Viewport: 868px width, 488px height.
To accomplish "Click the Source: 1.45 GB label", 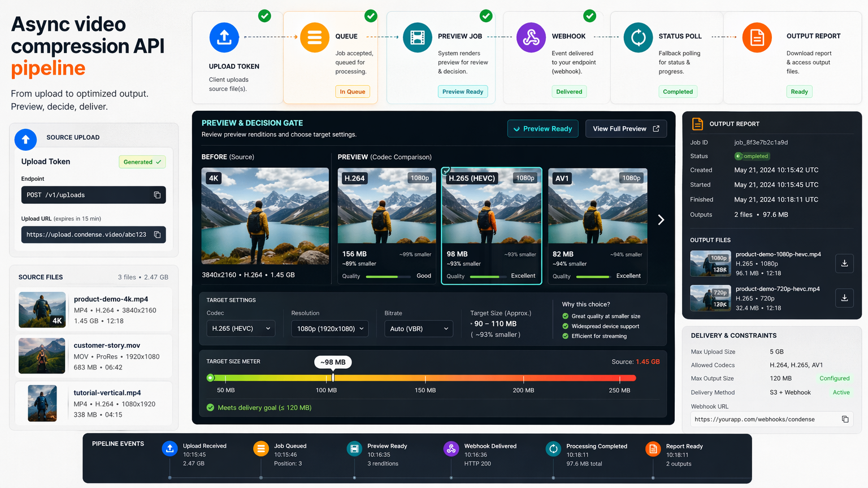I will (x=635, y=361).
